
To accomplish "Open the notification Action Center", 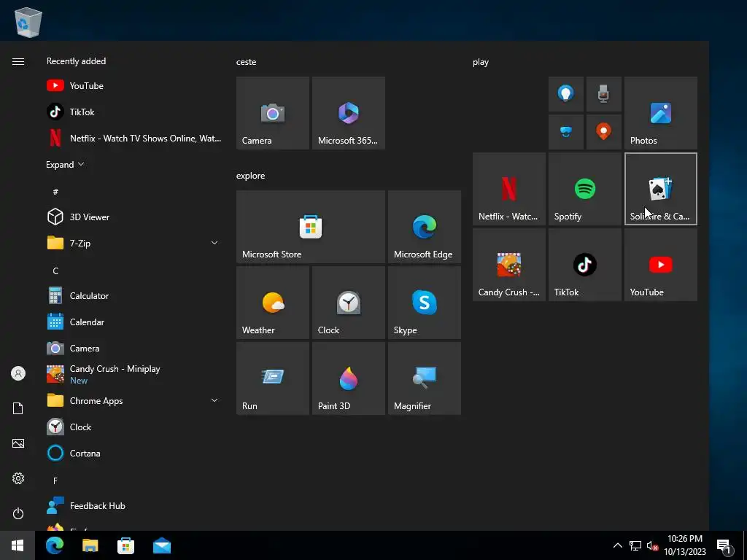I will pyautogui.click(x=724, y=545).
